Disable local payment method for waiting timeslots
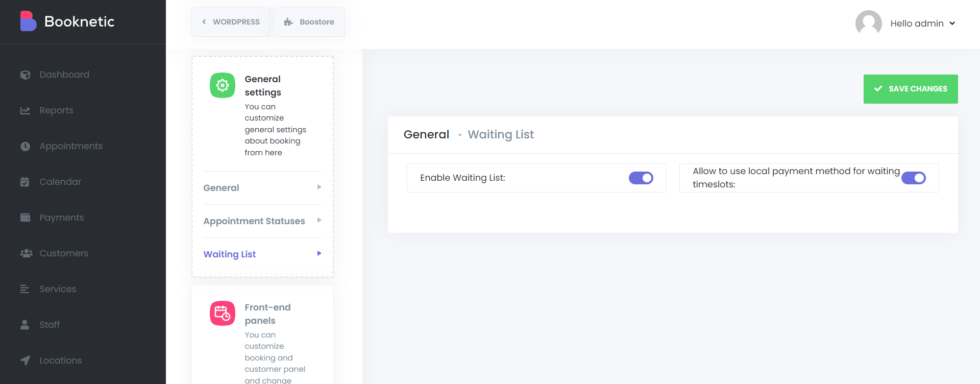 913,178
